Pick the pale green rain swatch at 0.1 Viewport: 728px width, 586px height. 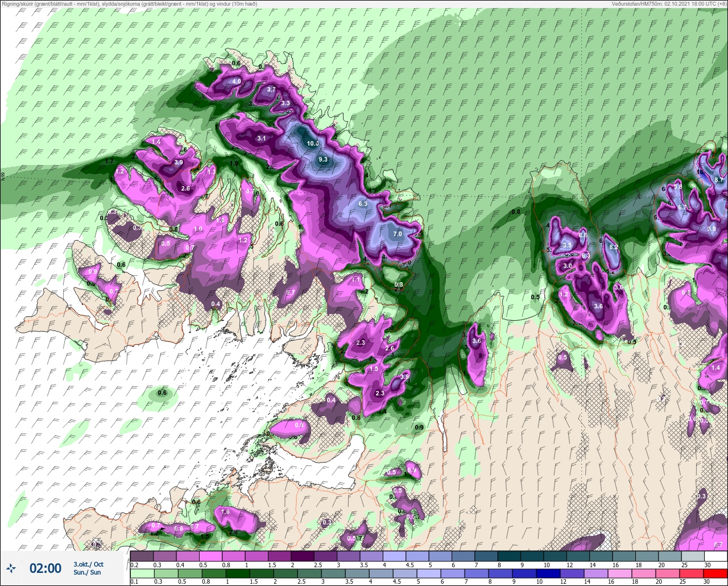[x=142, y=572]
